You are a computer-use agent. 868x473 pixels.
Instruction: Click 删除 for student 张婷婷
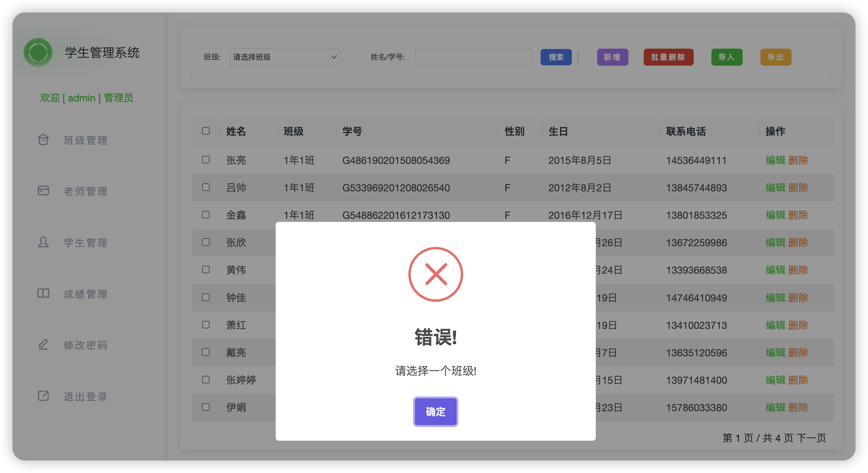click(x=798, y=380)
